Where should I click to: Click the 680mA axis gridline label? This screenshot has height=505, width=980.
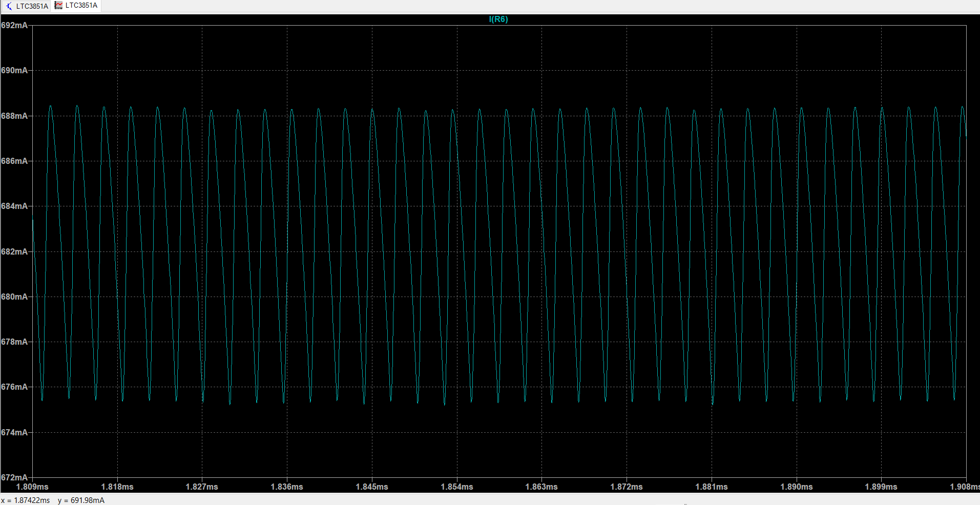click(x=15, y=296)
